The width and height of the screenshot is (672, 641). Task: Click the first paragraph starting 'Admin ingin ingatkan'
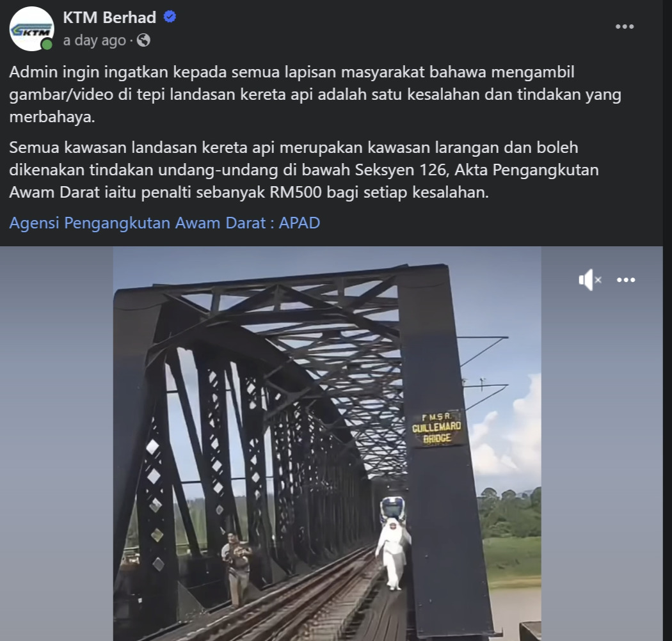[x=315, y=94]
